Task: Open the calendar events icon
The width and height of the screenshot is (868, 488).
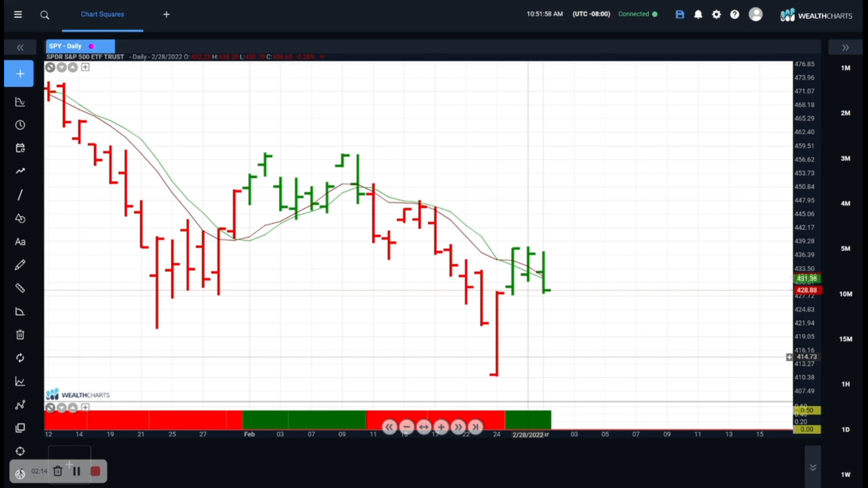Action: (x=20, y=148)
